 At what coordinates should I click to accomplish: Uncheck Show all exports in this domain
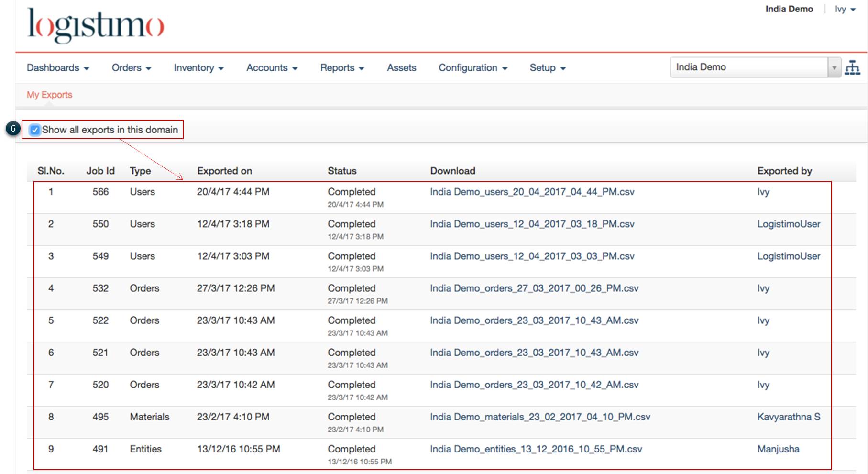click(x=35, y=130)
